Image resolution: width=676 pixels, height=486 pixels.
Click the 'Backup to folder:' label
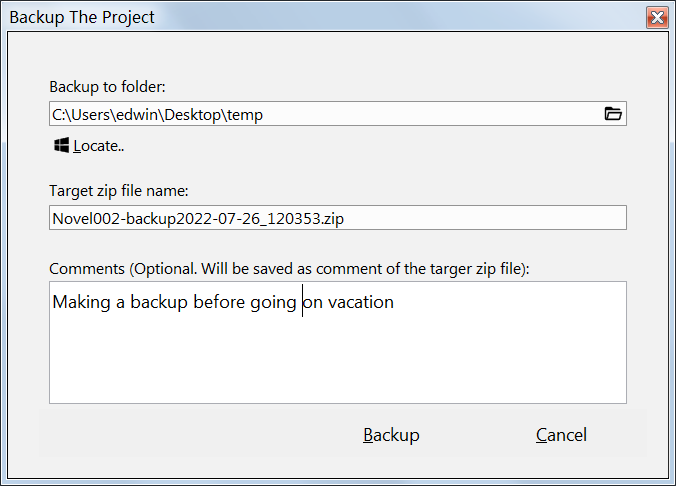tap(107, 87)
